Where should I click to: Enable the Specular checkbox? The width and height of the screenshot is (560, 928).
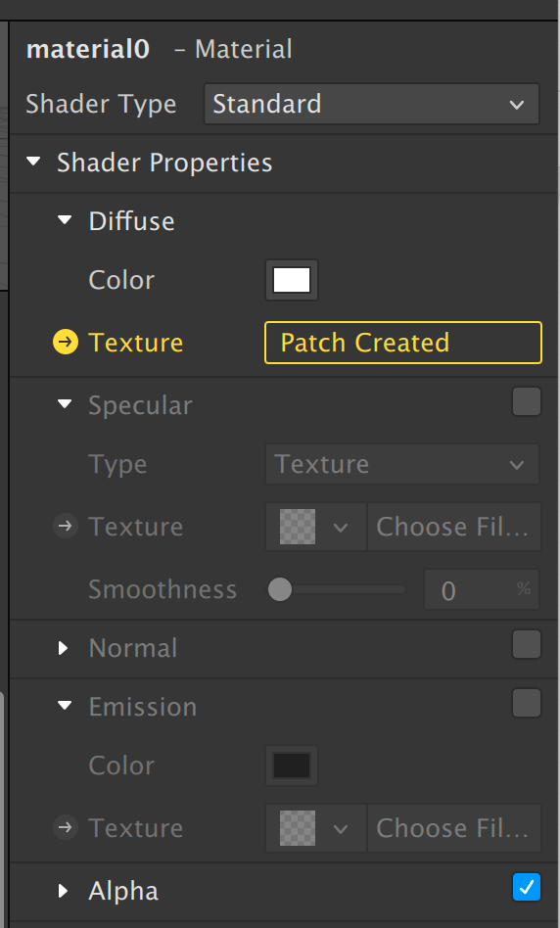coord(527,402)
